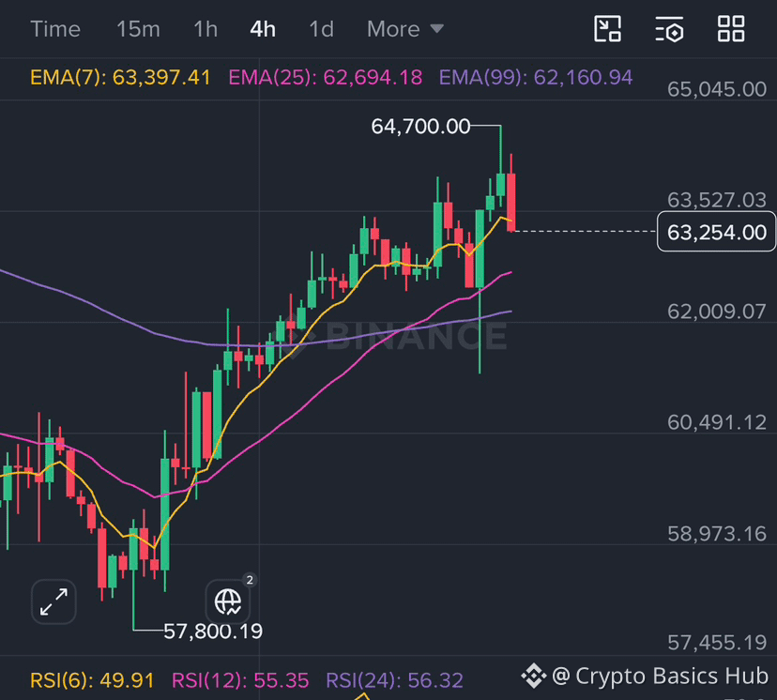
Task: Open the @ Crypto Basics Hub author tag
Action: (x=645, y=676)
